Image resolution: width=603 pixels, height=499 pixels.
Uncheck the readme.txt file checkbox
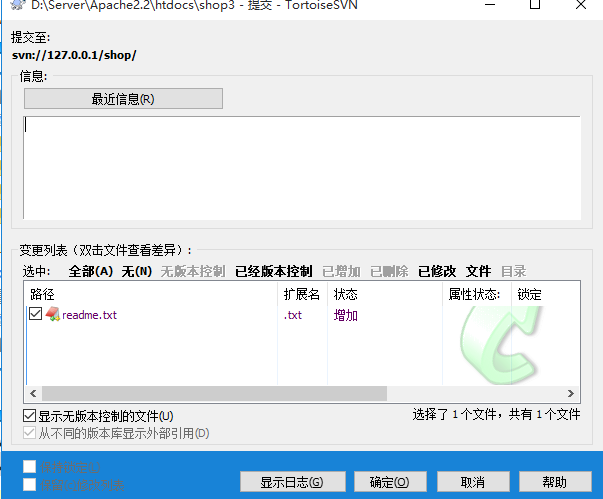(x=36, y=315)
